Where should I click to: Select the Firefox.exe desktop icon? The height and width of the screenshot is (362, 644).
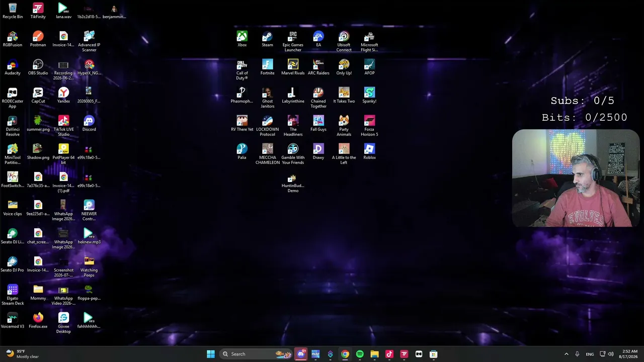coord(38,320)
